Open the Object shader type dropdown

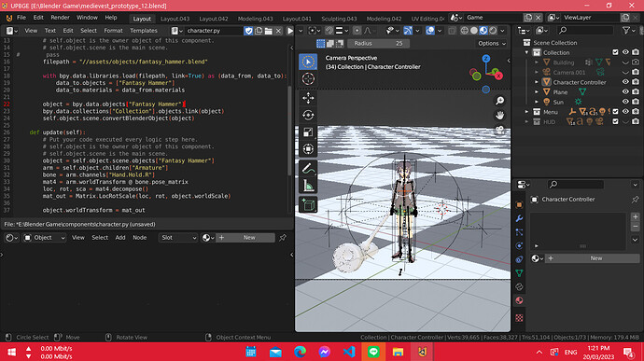point(45,238)
